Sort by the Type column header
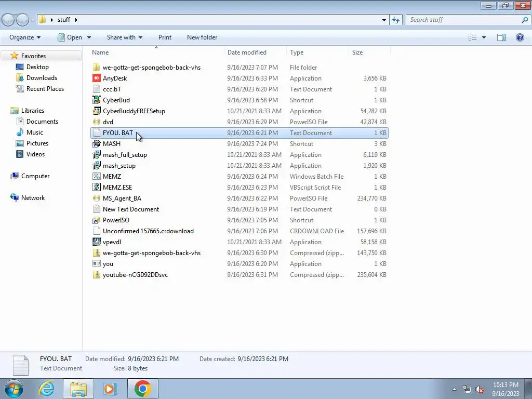Viewport: 532px width, 399px height. [317, 52]
